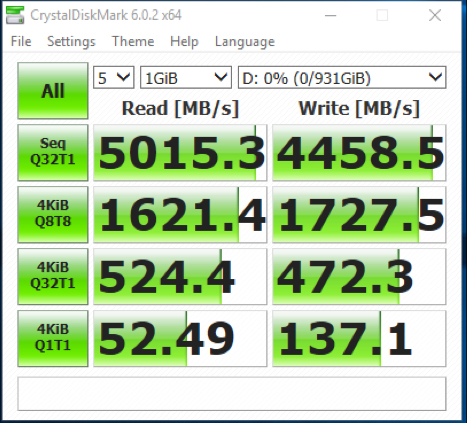The image size is (467, 423).
Task: Open the Language menu
Action: (245, 42)
